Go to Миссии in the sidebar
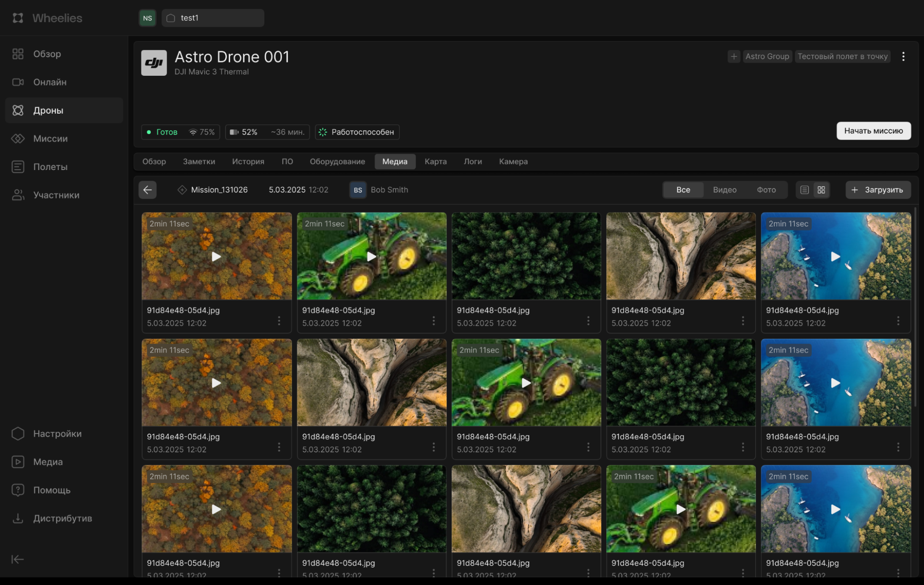 tap(50, 139)
